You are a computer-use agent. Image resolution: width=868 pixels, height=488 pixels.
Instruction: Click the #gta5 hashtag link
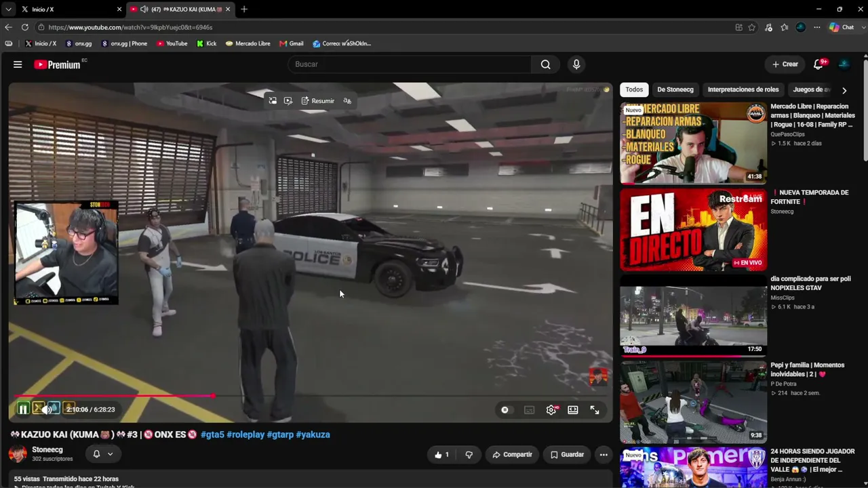212,434
